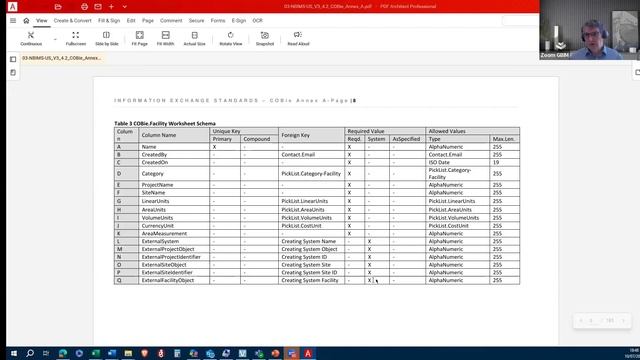Click the Zoom meeting video thumbnail
Viewport: 640px width, 360px height.
coord(589,30)
